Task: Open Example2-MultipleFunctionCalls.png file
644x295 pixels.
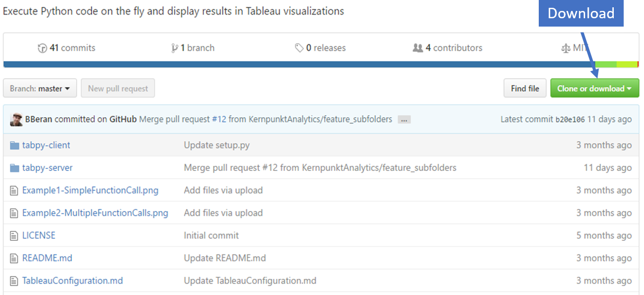Action: click(95, 213)
